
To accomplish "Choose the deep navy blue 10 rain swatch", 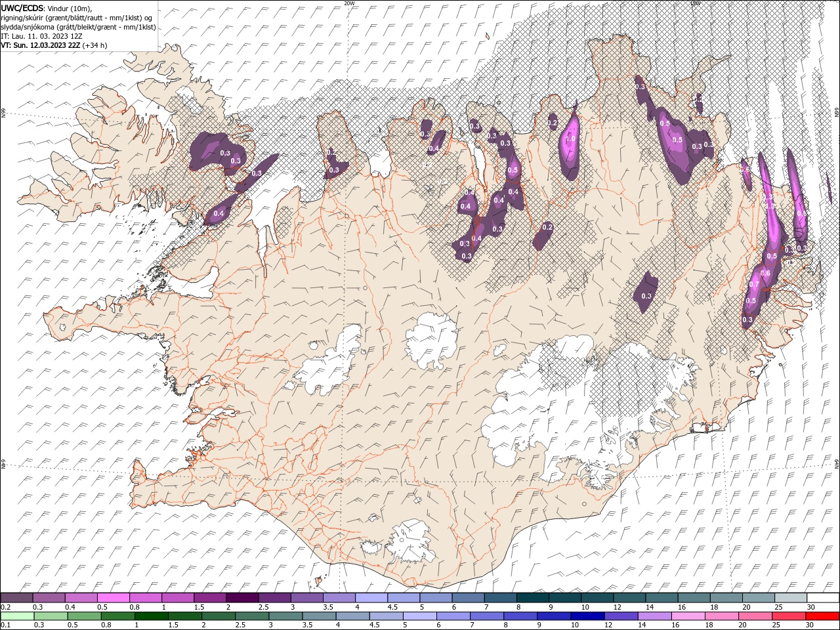I will click(587, 616).
